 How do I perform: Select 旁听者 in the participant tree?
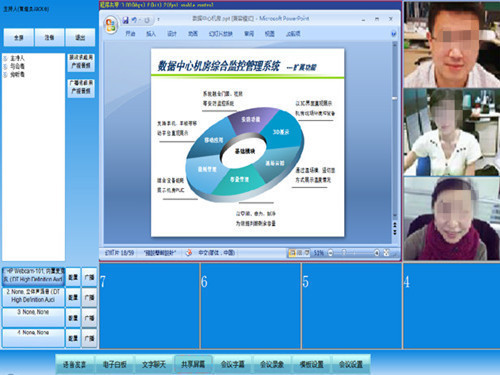[x=17, y=74]
